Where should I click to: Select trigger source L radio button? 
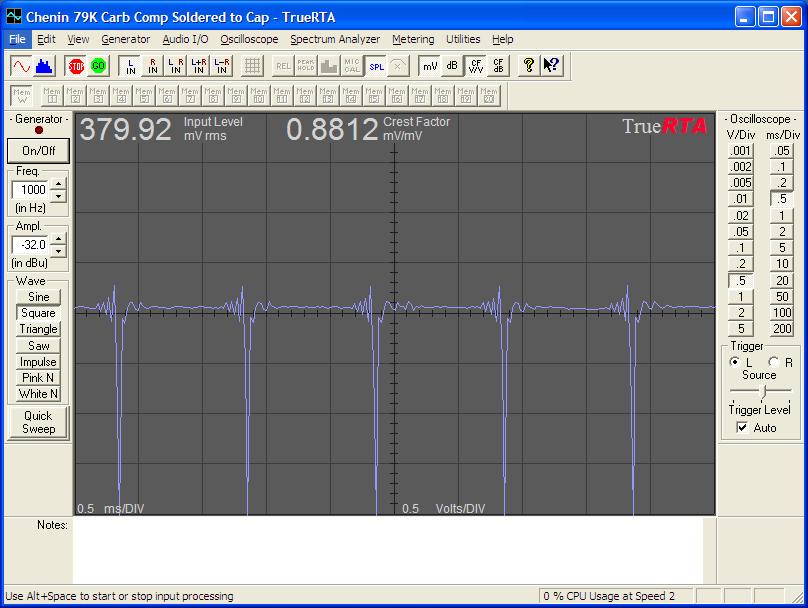pos(735,362)
